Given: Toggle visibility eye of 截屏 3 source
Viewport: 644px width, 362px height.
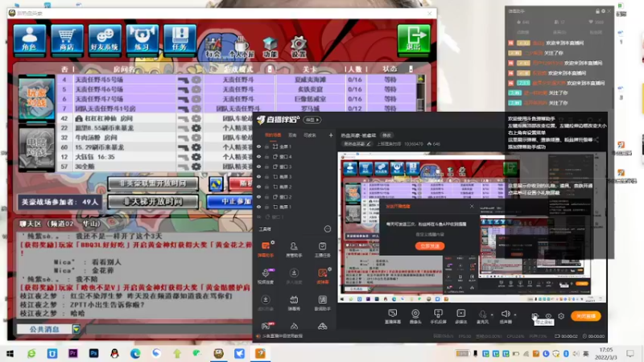Looking at the screenshot, I should 258,176.
